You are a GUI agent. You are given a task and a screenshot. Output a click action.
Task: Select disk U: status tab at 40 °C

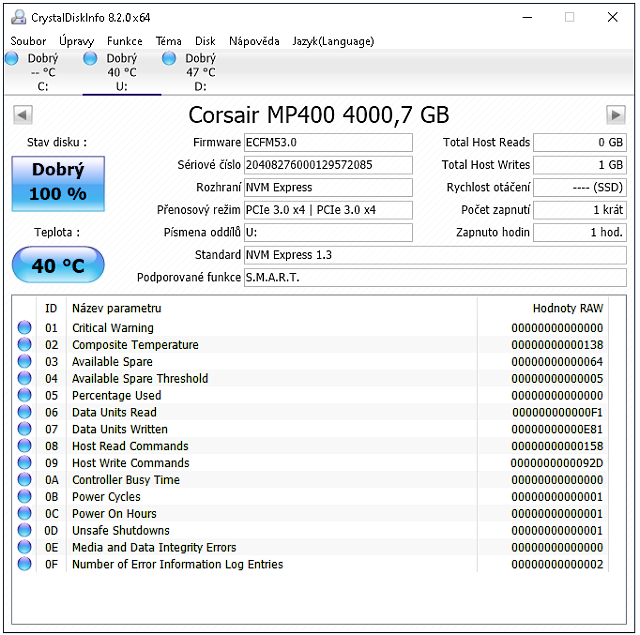(122, 72)
